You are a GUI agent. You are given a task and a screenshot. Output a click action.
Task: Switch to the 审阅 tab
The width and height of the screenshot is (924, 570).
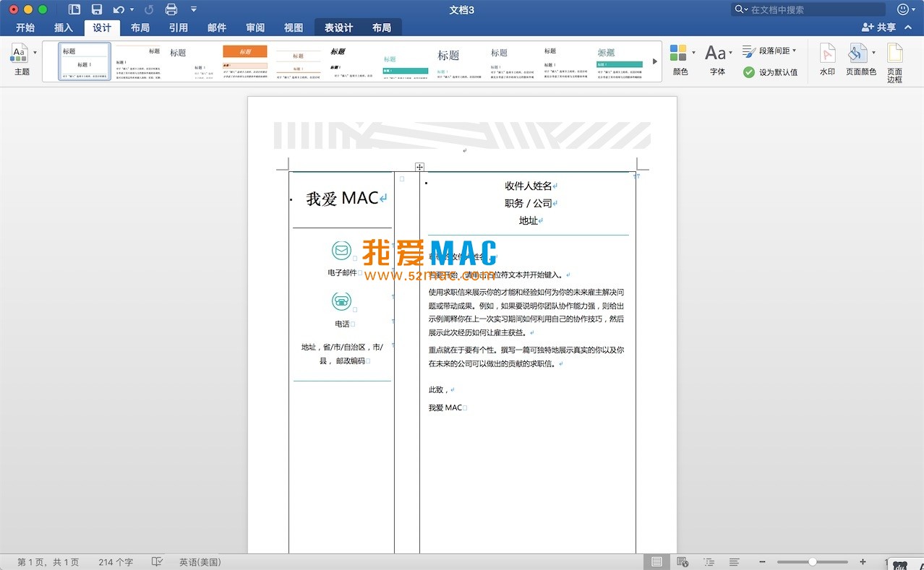coord(255,27)
